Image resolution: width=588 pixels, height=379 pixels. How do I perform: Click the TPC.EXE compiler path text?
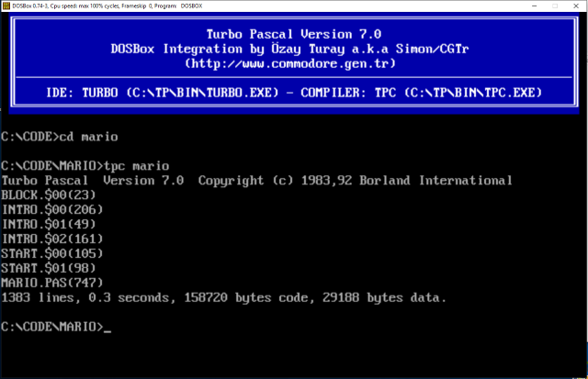[x=473, y=93]
